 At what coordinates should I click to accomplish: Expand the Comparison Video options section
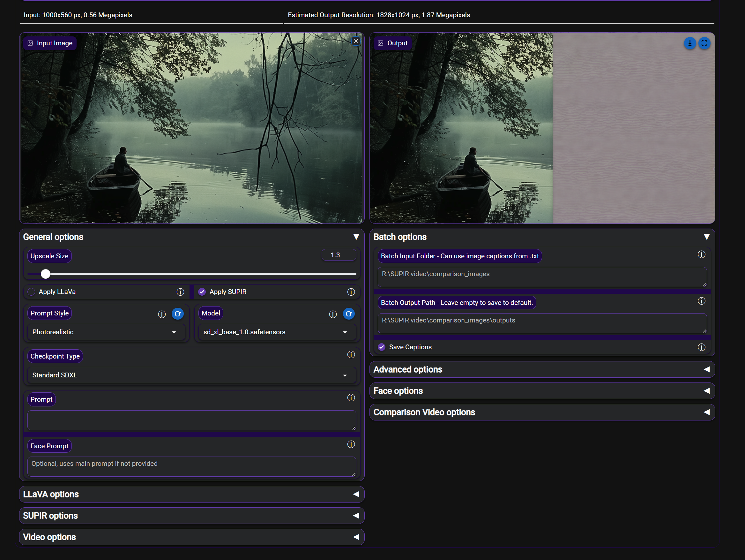(541, 412)
